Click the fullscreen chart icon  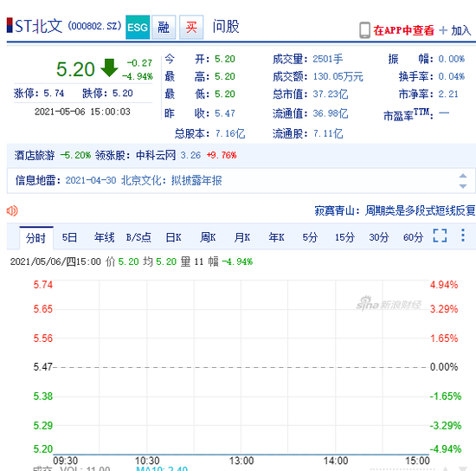440,235
